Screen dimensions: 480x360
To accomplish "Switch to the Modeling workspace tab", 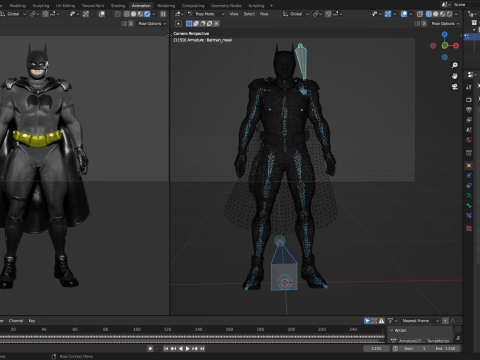I will [x=17, y=6].
